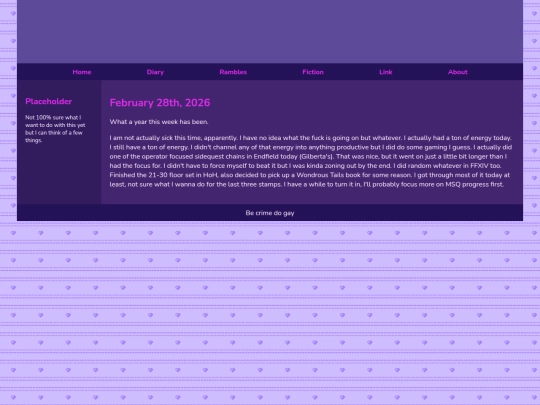The image size is (540, 405).
Task: Open the Home page link
Action: [82, 72]
